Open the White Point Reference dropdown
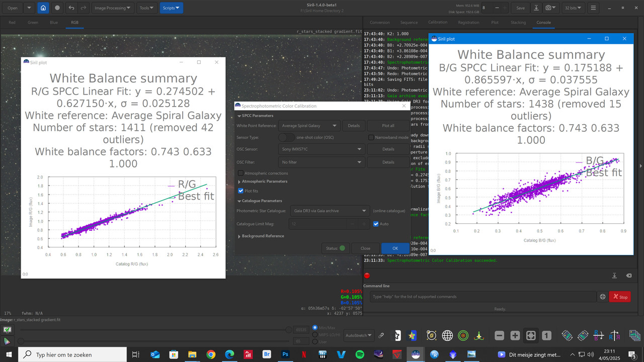Screen dimensions: 644x362 [309, 125]
